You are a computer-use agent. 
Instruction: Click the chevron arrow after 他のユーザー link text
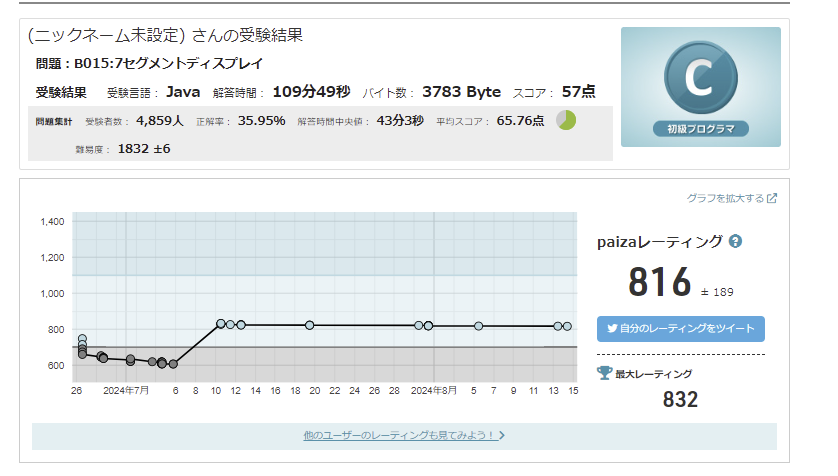pos(502,435)
